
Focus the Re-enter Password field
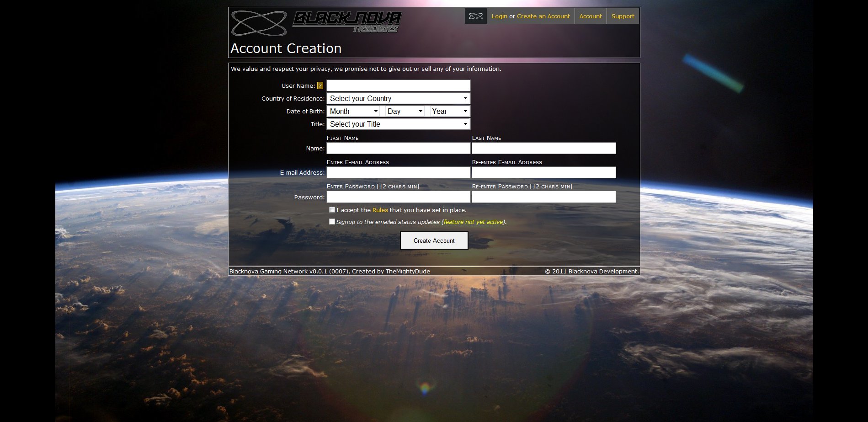click(544, 197)
